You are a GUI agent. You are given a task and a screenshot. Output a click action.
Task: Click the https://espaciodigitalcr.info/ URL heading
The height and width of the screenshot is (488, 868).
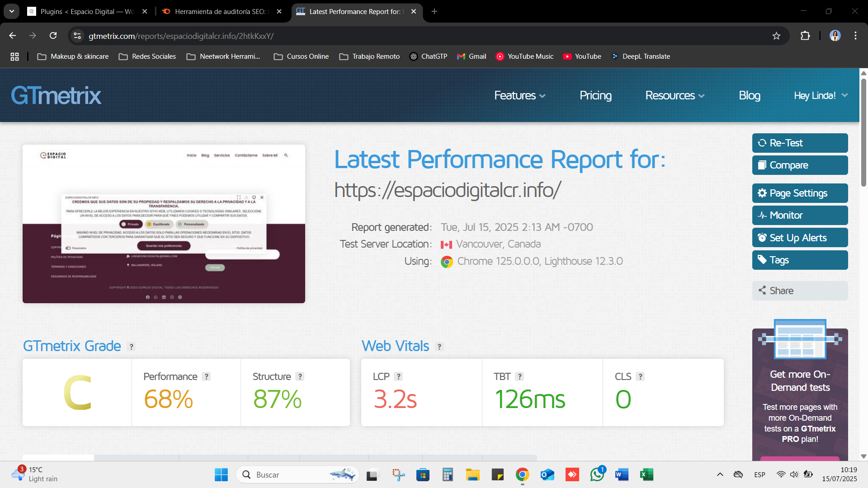point(448,190)
